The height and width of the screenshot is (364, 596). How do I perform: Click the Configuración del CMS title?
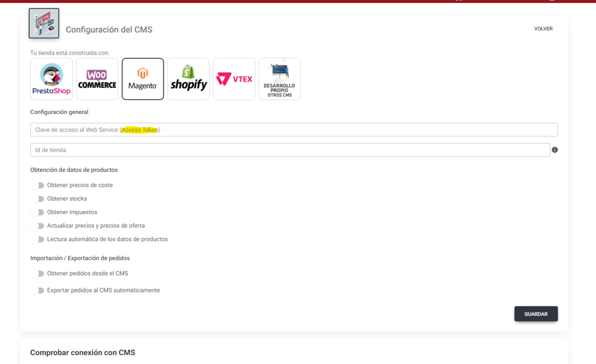pos(109,30)
